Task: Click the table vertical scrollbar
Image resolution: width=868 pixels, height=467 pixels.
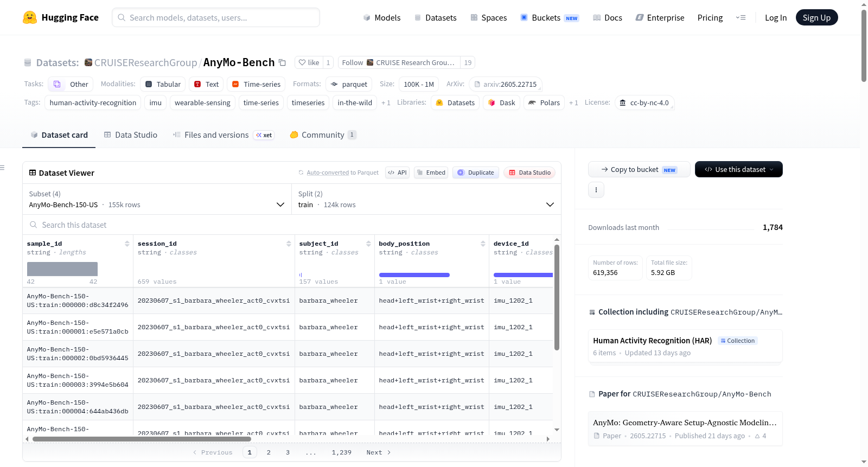Action: click(x=557, y=297)
